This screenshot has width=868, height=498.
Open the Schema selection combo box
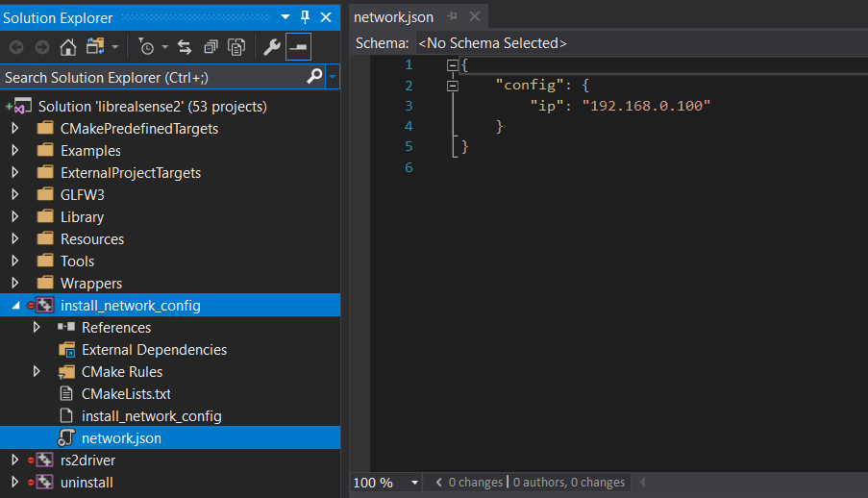642,43
